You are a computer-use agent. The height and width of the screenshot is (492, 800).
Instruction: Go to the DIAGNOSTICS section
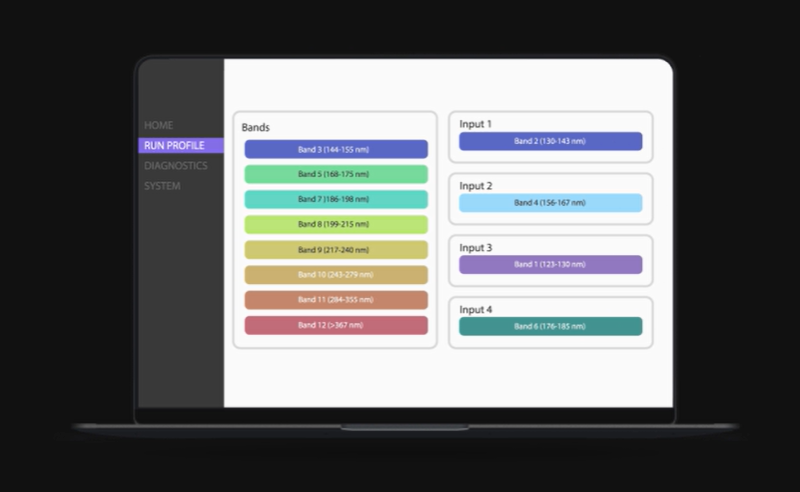tap(176, 166)
